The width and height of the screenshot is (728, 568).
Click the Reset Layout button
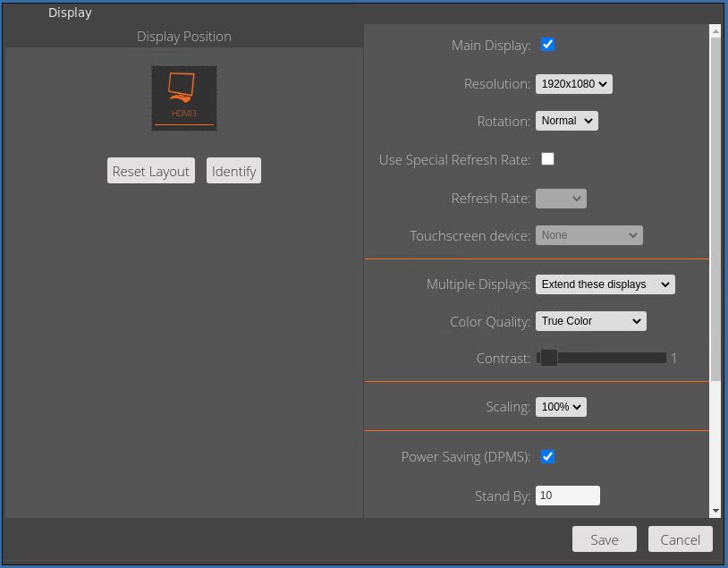tap(151, 171)
